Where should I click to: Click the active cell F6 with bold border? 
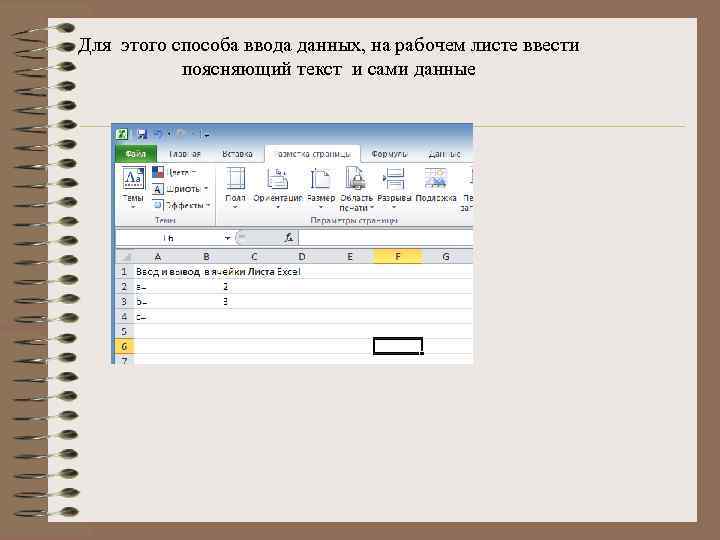[398, 346]
